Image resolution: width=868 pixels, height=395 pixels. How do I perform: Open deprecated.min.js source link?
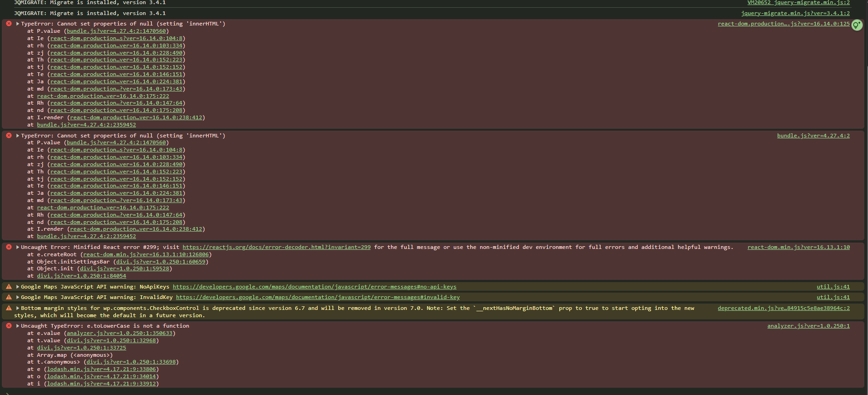click(783, 308)
